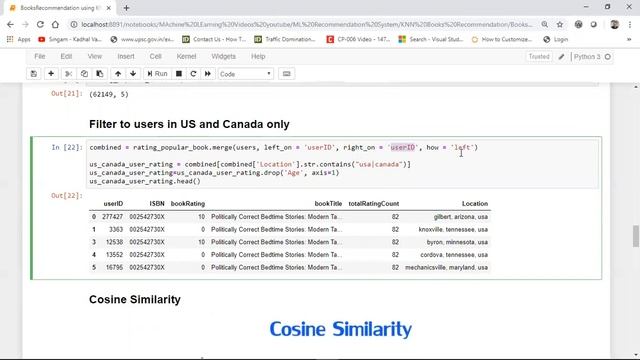Open the Kernel menu
Screen dimensions: 640x360
tap(186, 56)
